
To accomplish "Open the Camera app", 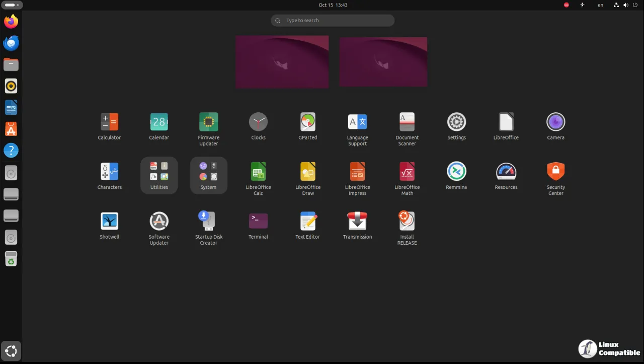I will tap(556, 122).
